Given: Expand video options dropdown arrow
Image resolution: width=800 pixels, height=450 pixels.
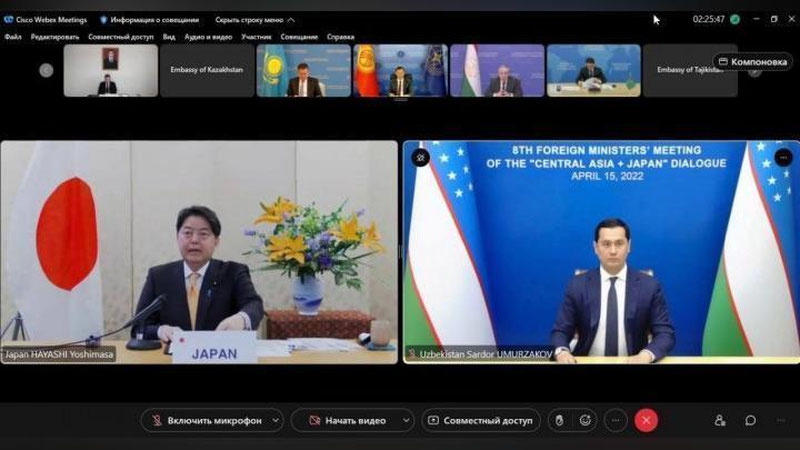Looking at the screenshot, I should click(405, 421).
